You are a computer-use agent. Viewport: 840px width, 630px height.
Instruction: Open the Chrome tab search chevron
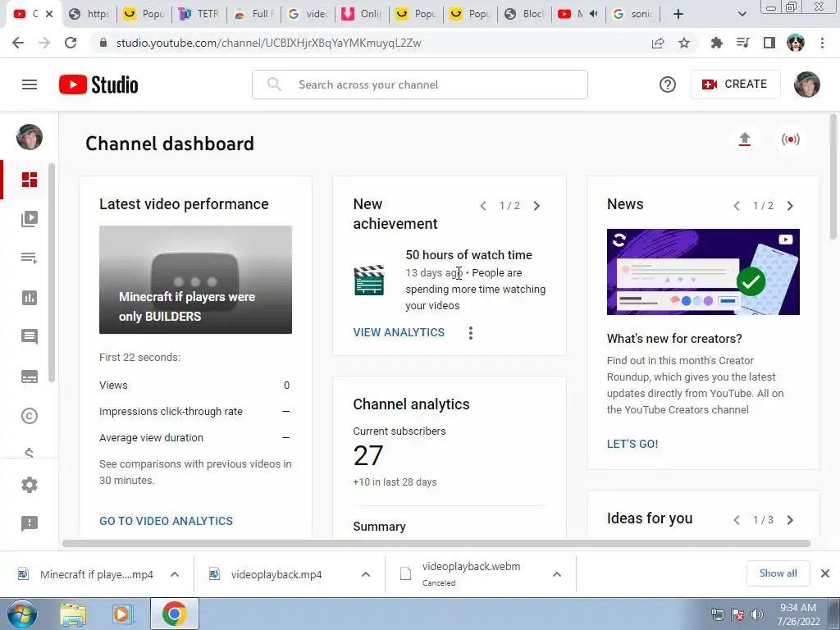click(742, 14)
